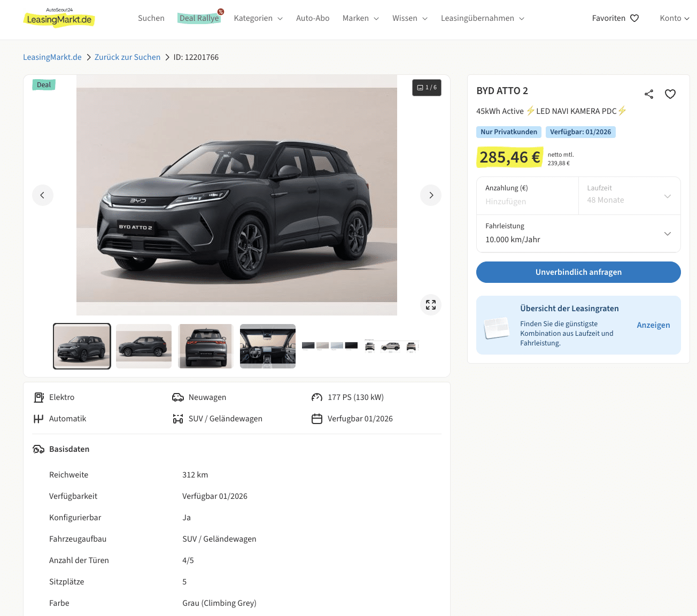Click the Anzahlung Hinzufügen input field
This screenshot has width=697, height=616.
point(528,196)
